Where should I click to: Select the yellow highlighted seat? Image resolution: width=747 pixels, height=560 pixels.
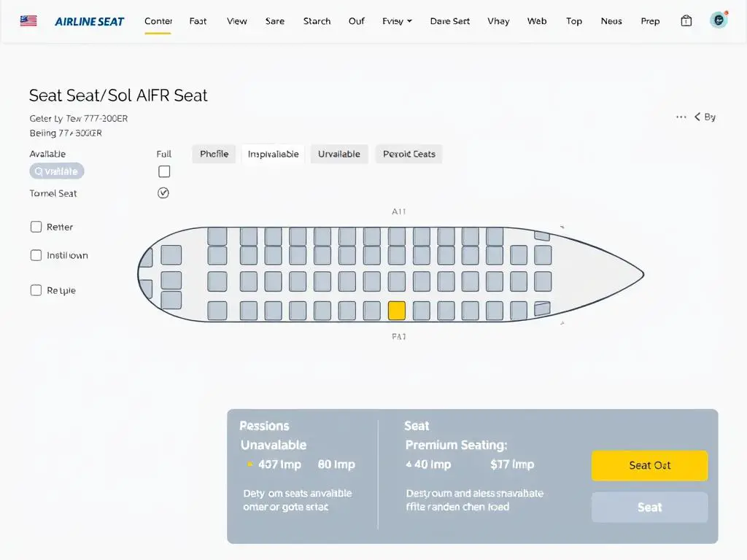398,310
